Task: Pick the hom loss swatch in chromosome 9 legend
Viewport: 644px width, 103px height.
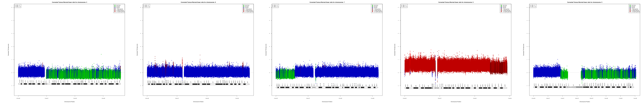Action: [630, 5]
